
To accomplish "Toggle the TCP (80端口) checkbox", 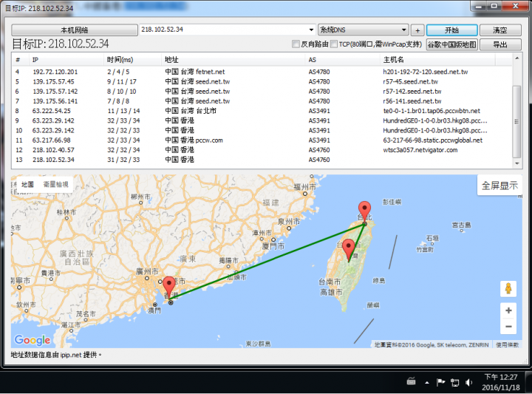I will coord(334,44).
